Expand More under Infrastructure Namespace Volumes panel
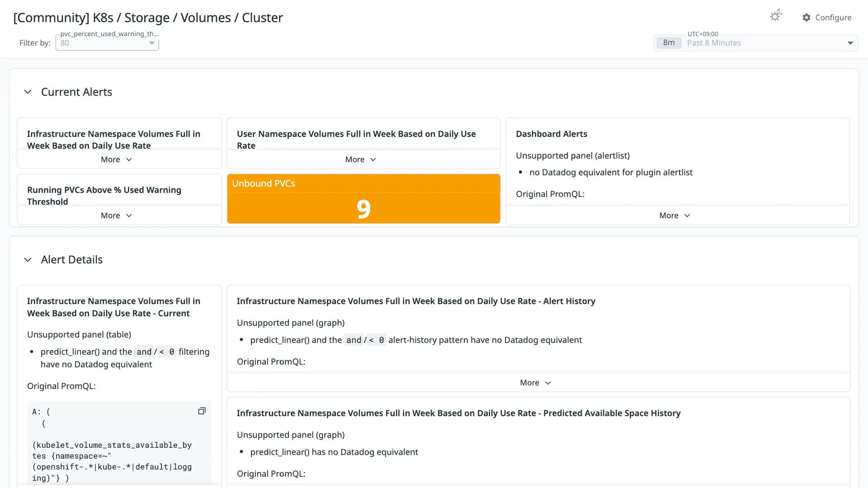Screen dimensions: 868x488 click(x=117, y=160)
